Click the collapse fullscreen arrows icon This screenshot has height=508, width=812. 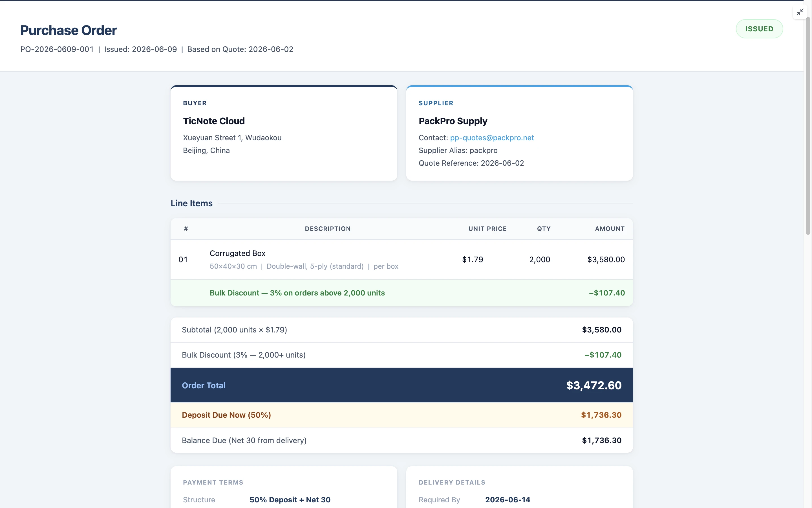800,12
